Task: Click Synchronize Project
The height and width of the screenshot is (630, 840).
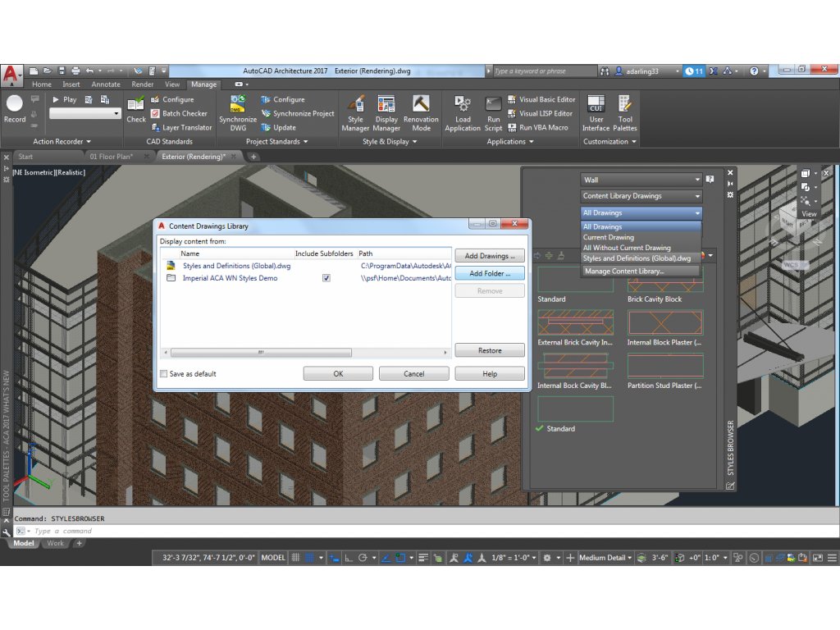Action: tap(298, 113)
